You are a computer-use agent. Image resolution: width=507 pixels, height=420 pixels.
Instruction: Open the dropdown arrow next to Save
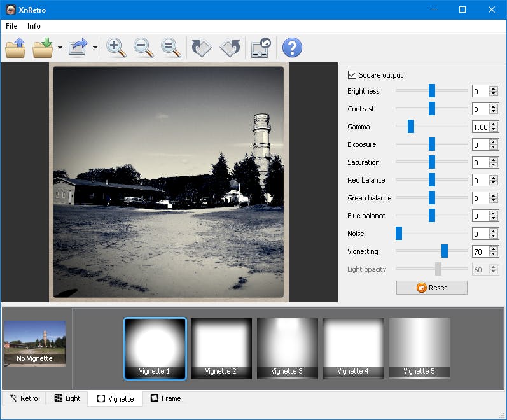[x=60, y=48]
